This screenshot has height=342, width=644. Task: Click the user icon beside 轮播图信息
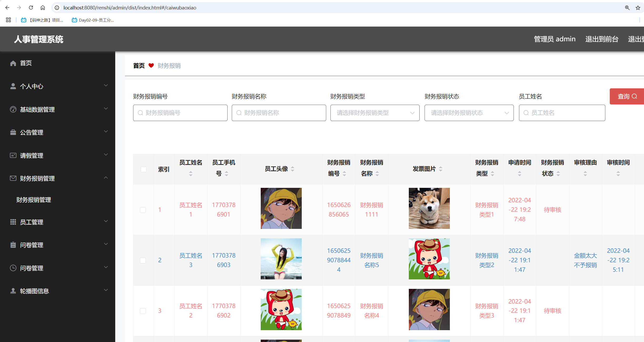click(13, 291)
